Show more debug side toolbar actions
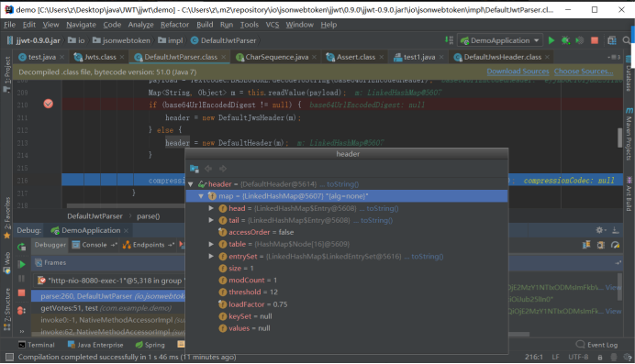 click(x=21, y=331)
